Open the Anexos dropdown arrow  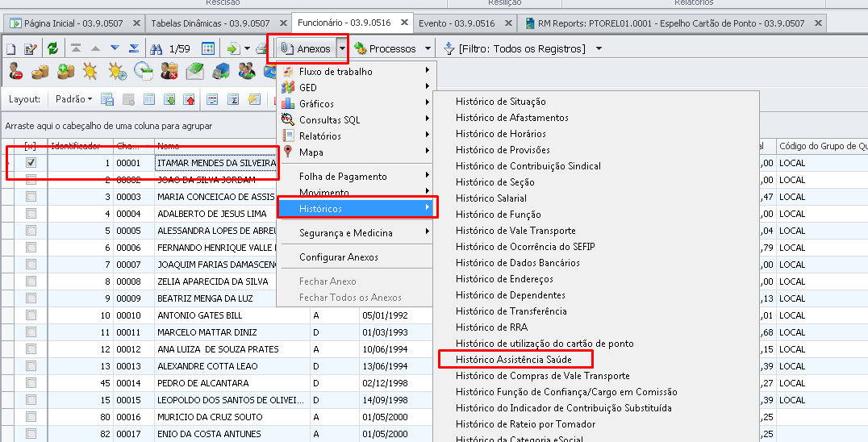point(342,48)
